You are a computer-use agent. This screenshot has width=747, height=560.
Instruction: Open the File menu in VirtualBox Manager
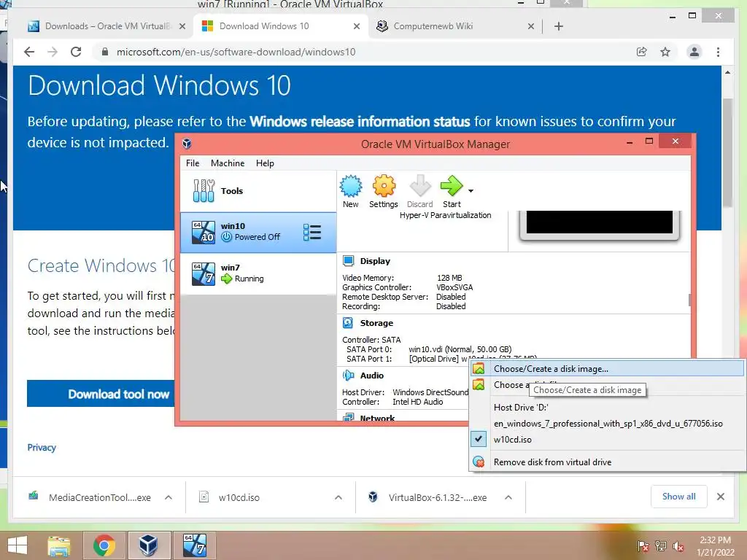[193, 163]
